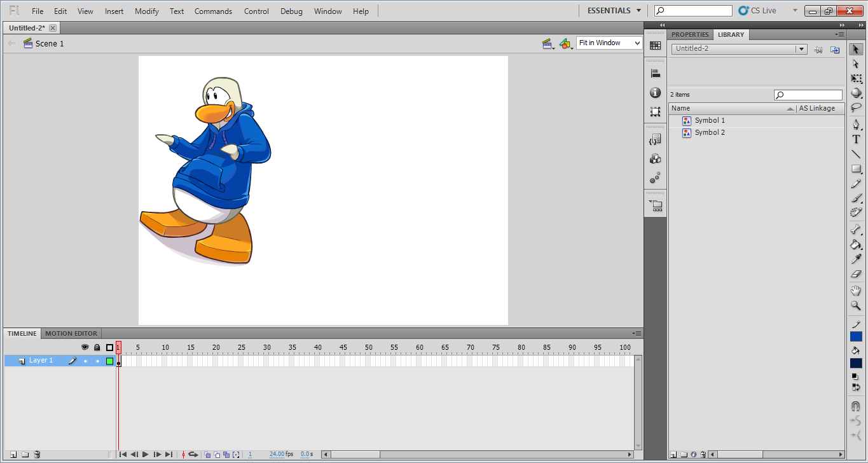Screen dimensions: 868x463
Task: Create a new layer in the timeline
Action: click(13, 455)
